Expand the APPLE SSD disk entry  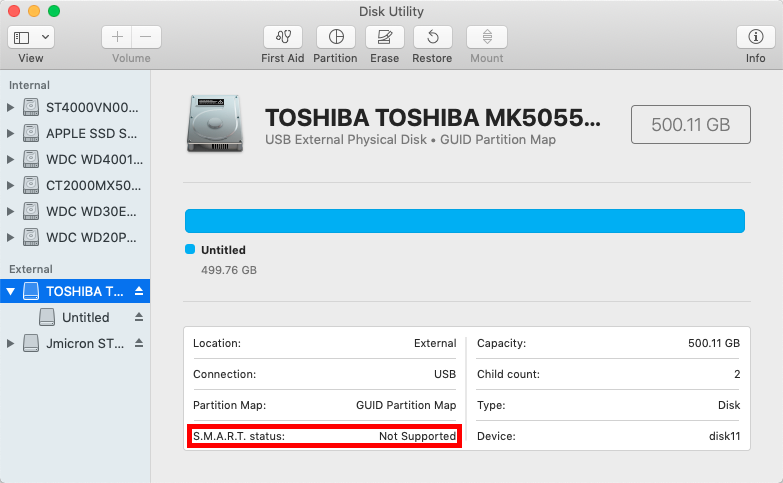pos(11,133)
